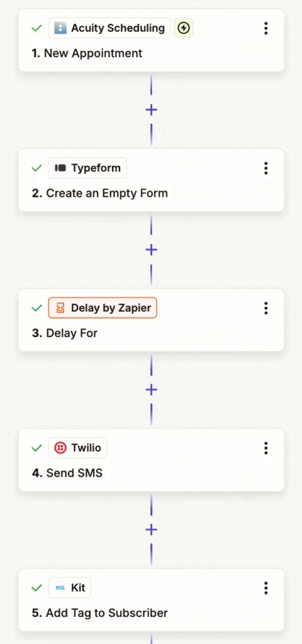Open three-dot menu on Twilio step
Screen dimensions: 302x644
pyautogui.click(x=266, y=448)
